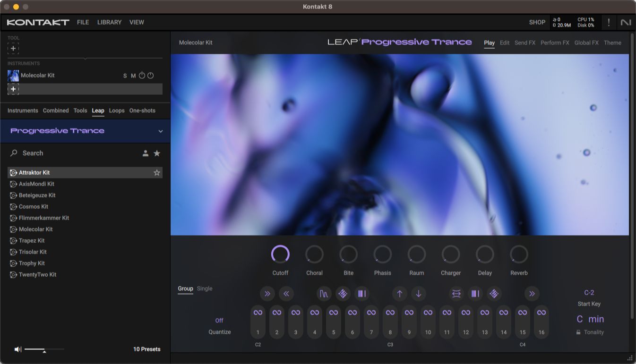The image size is (636, 364).
Task: Adjust the master volume slider
Action: pos(45,349)
